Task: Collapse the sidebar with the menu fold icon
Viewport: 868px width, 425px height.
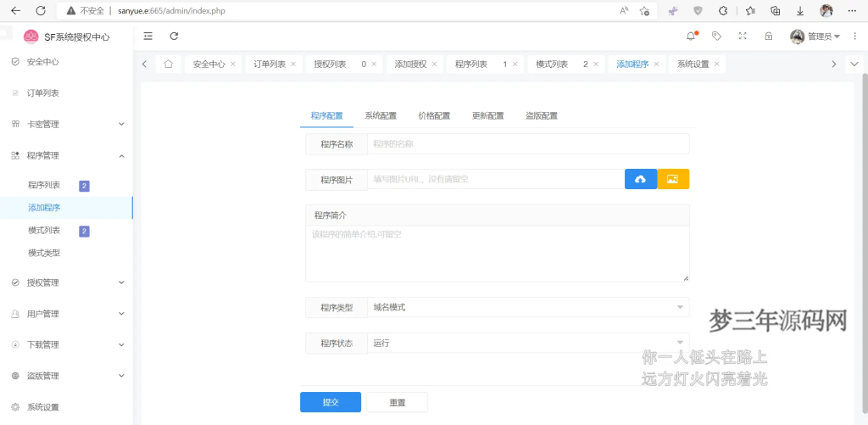Action: 147,36
